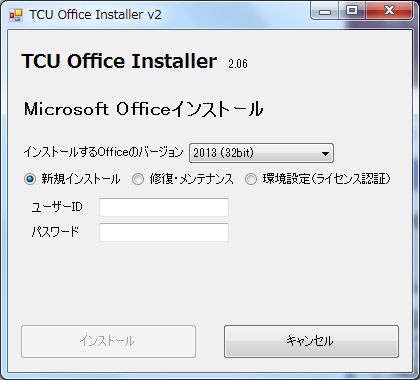This screenshot has height=380, width=420.
Task: Choose the 修復・メンテナンス option
Action: [x=138, y=179]
